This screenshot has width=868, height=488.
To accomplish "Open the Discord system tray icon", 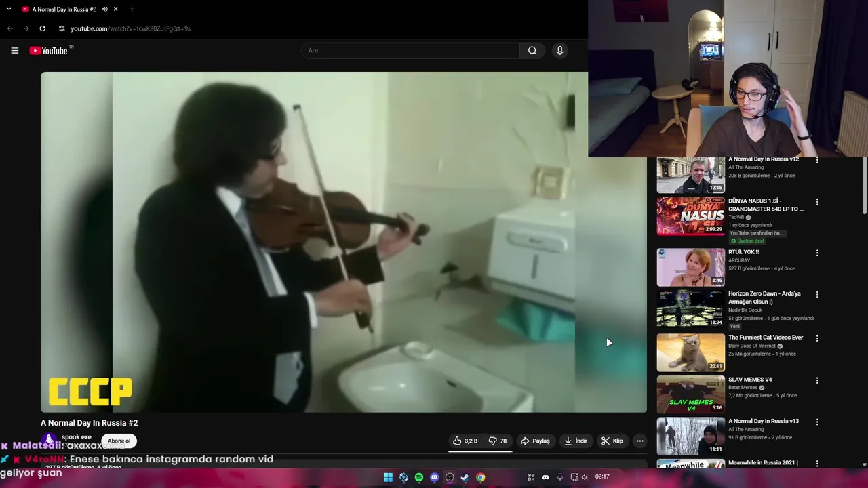I will point(545,477).
